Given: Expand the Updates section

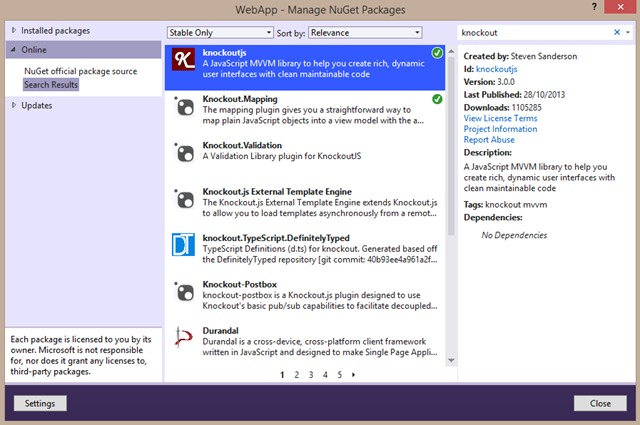Looking at the screenshot, I should click(x=13, y=105).
